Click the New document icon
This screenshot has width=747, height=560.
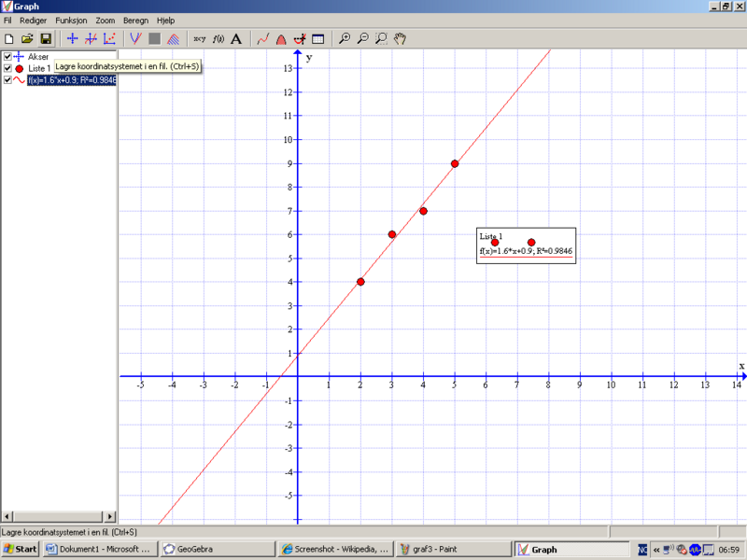pyautogui.click(x=9, y=39)
